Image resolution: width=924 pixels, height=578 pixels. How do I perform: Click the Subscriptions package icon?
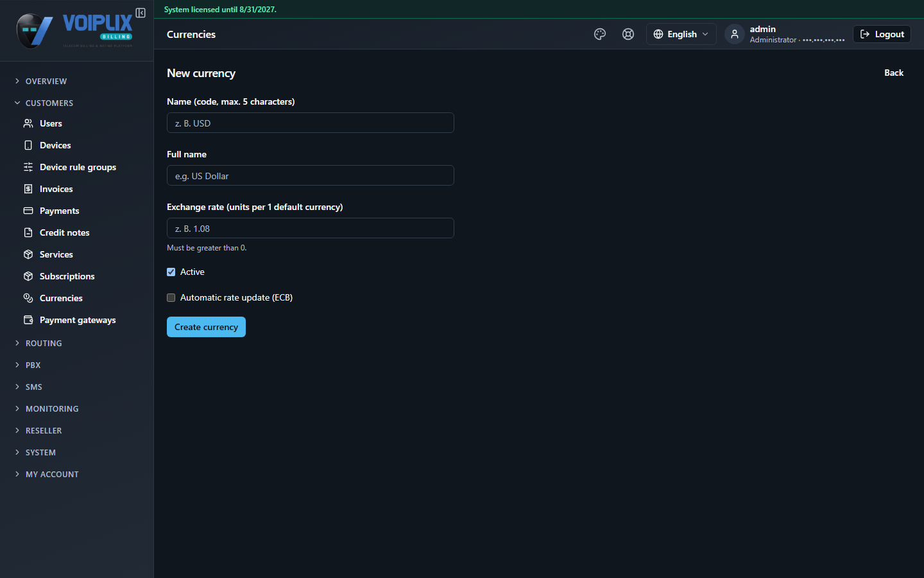[28, 276]
